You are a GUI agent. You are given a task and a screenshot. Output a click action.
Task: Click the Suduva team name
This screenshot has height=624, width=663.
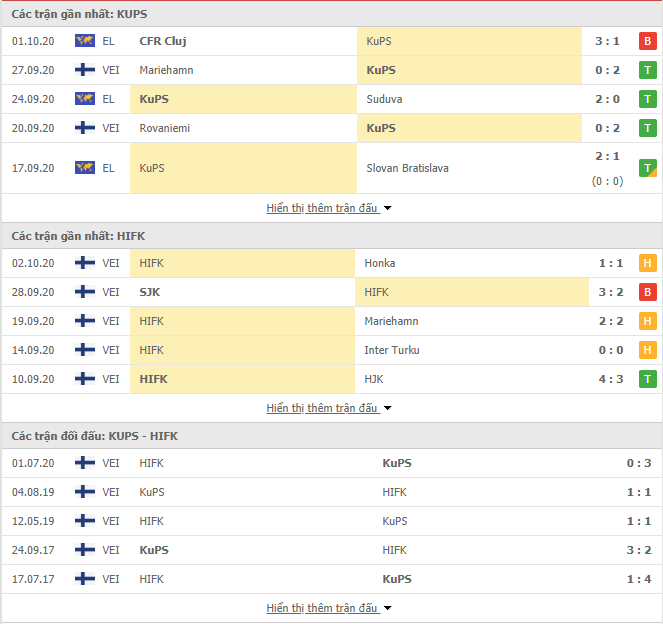pyautogui.click(x=384, y=99)
